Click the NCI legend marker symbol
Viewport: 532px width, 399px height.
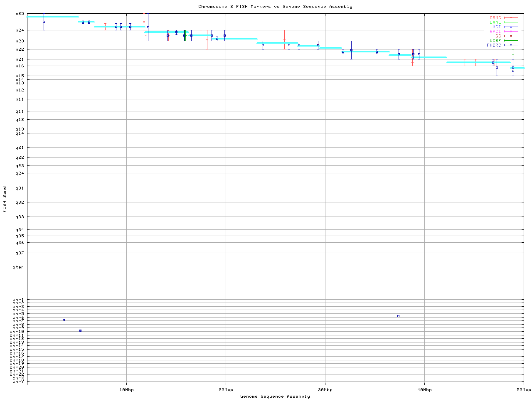pos(511,27)
